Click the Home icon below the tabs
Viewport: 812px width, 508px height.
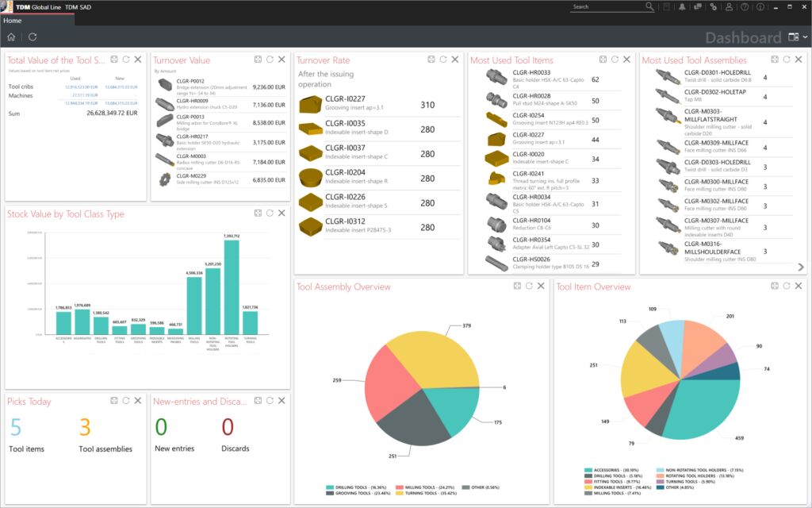click(11, 36)
